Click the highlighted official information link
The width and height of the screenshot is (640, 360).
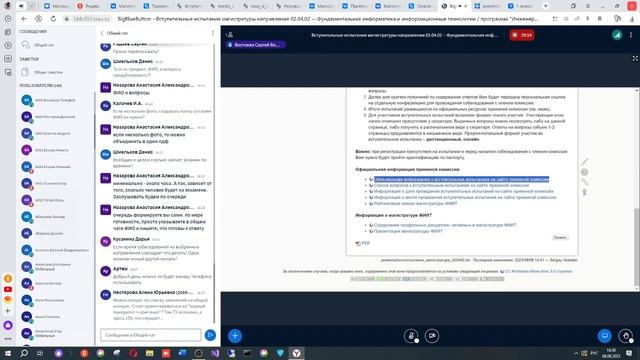tap(461, 179)
